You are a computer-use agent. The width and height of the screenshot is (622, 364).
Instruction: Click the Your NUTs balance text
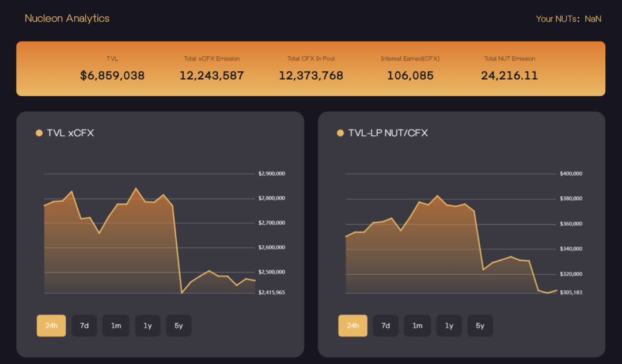(568, 19)
